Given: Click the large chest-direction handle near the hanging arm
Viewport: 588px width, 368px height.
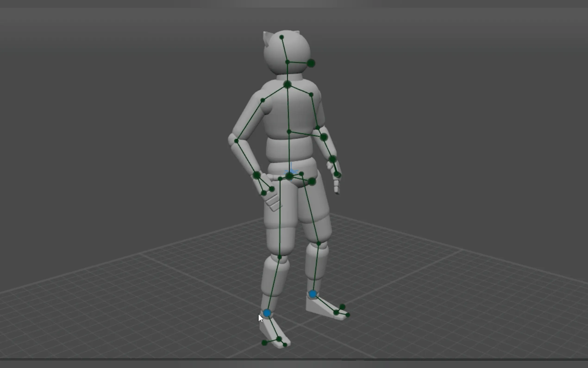Looking at the screenshot, I should pos(324,137).
